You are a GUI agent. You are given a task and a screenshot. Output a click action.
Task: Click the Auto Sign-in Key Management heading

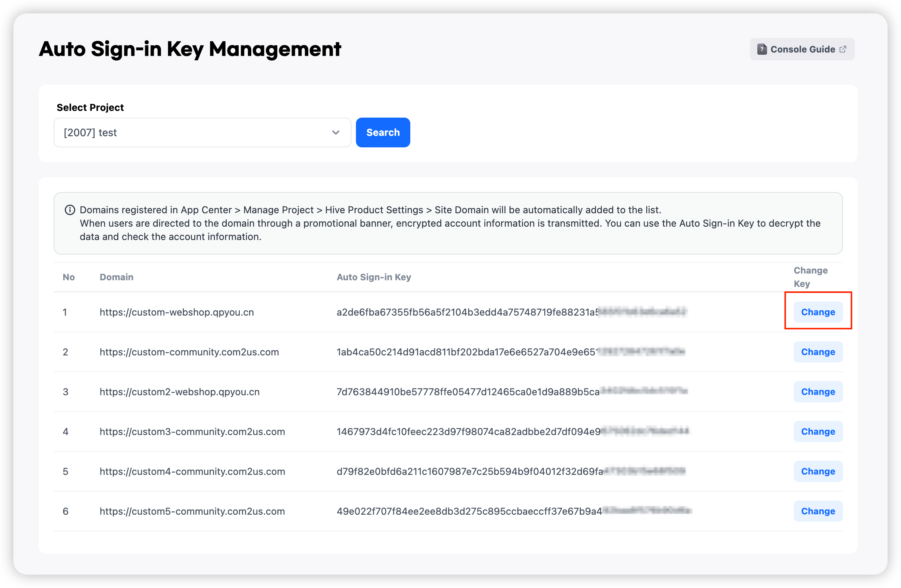(190, 49)
